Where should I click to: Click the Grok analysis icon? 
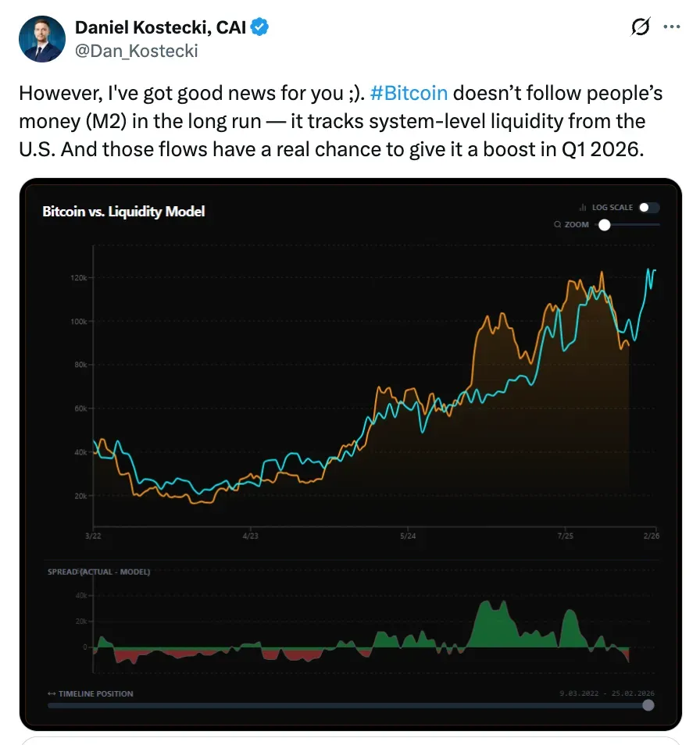coord(641,27)
